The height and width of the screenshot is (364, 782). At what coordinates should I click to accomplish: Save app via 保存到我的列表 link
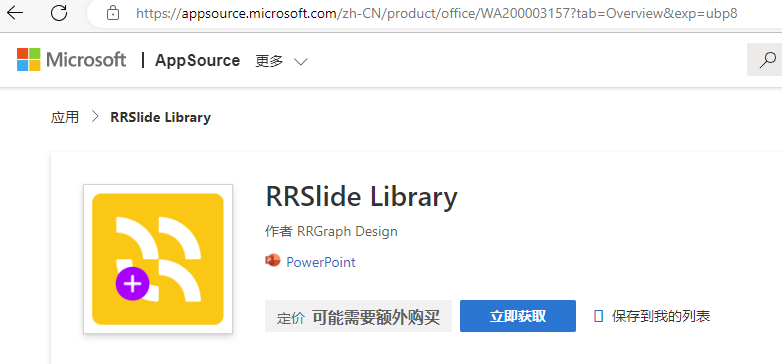[661, 316]
